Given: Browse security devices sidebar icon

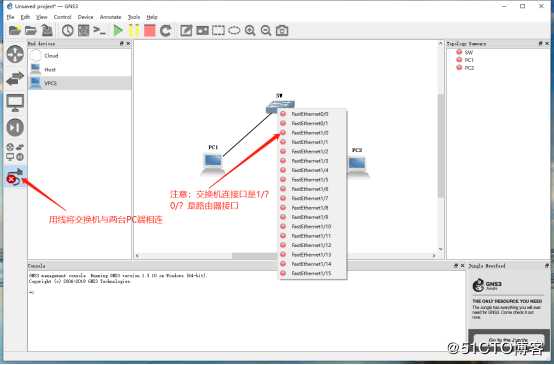Looking at the screenshot, I should [x=15, y=127].
